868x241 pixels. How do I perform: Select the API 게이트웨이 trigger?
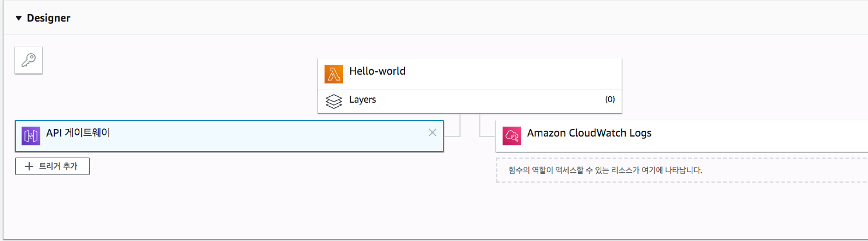(x=229, y=136)
